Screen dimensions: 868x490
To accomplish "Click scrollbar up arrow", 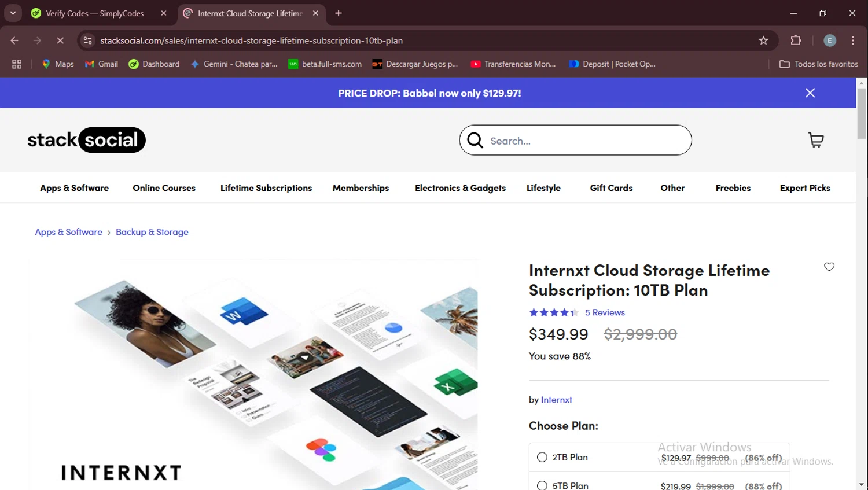I will coord(862,82).
